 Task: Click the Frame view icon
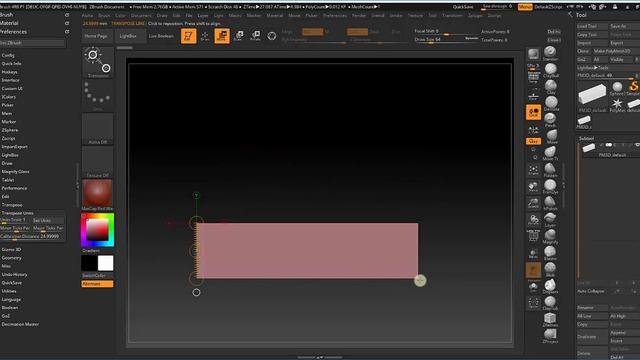click(x=533, y=170)
